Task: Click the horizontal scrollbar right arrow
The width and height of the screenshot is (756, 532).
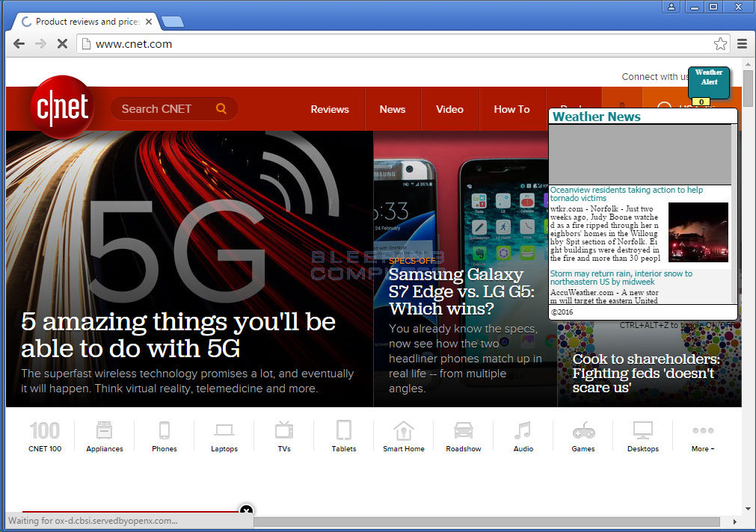Action: [x=735, y=522]
